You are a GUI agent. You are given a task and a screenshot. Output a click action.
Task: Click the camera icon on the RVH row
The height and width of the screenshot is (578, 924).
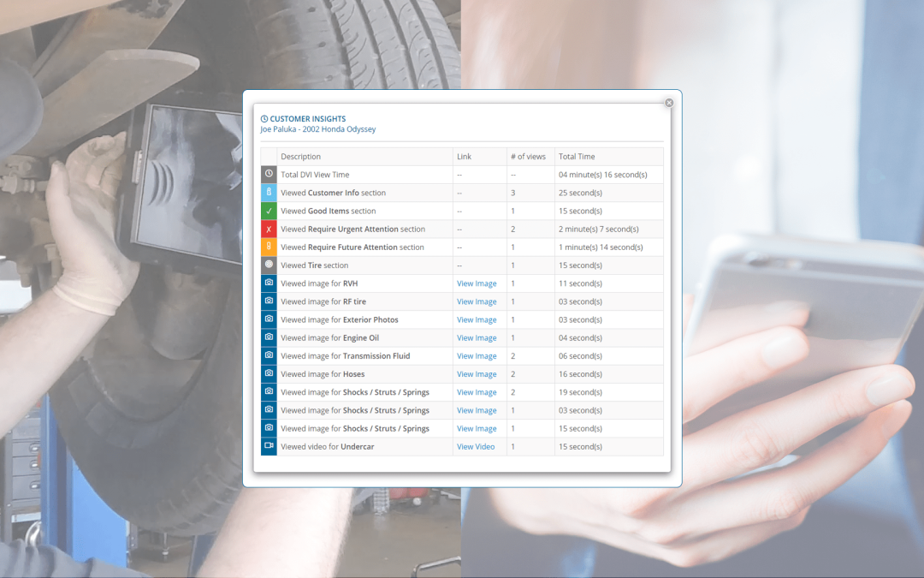click(x=268, y=283)
